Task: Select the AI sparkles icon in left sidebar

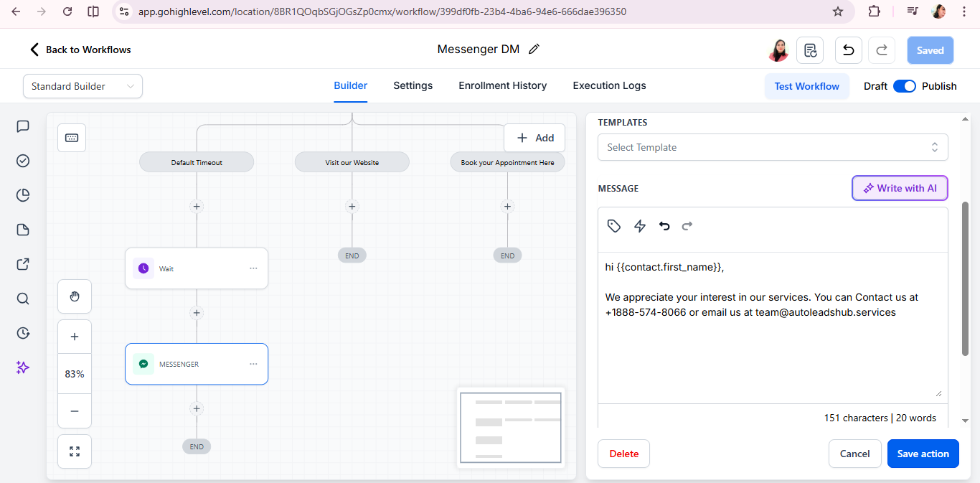Action: point(22,367)
